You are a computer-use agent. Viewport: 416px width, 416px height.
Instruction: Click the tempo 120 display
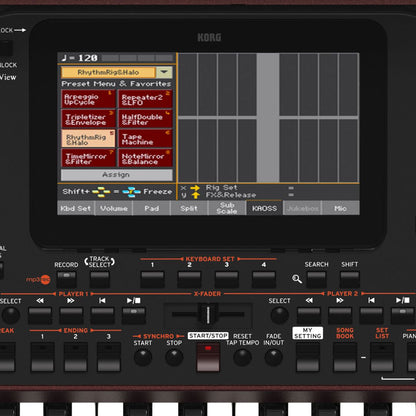[x=80, y=58]
